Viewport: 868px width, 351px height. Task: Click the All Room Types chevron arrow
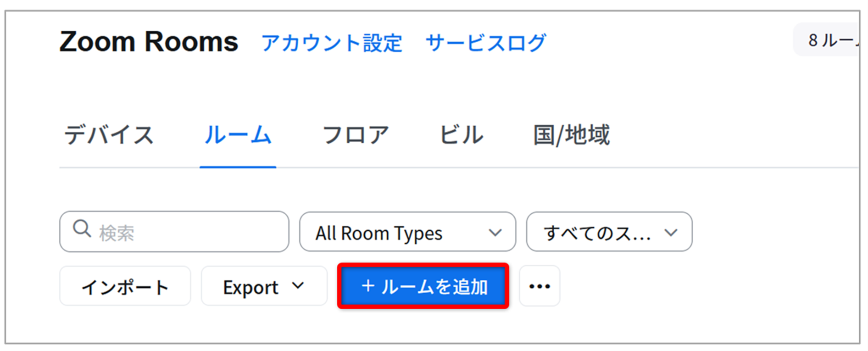[495, 233]
